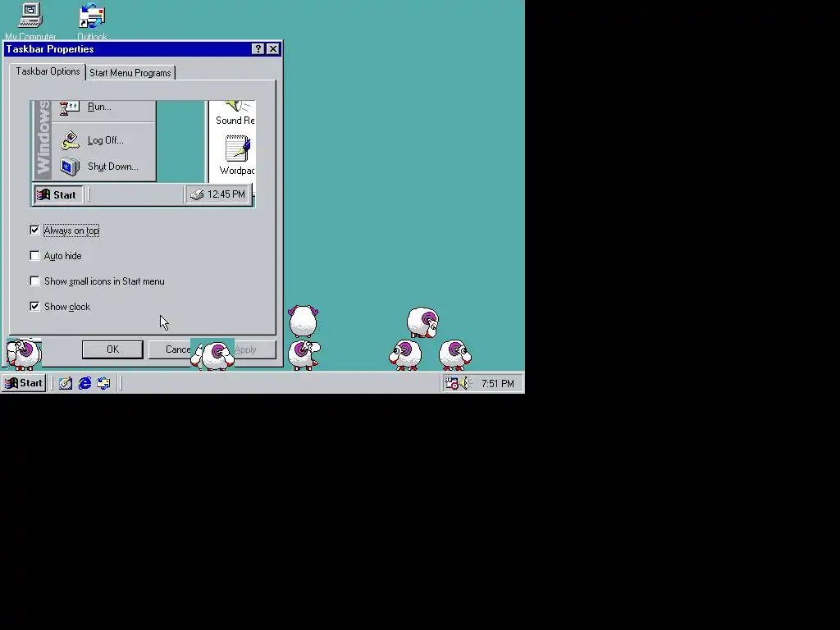The image size is (840, 630).
Task: Enable the Auto hide checkbox
Action: [x=34, y=256]
